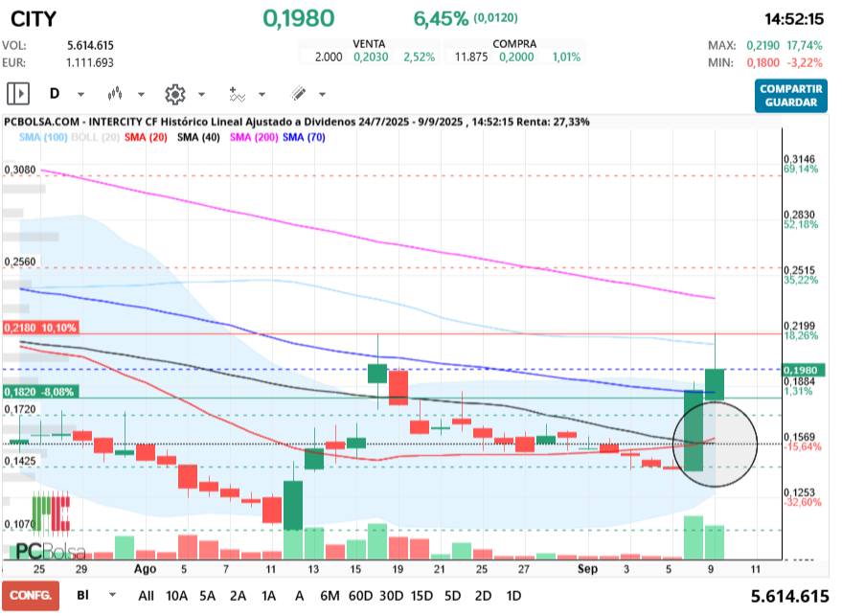Open the chart settings gear icon
Image resolution: width=842 pixels, height=616 pixels.
click(x=175, y=94)
